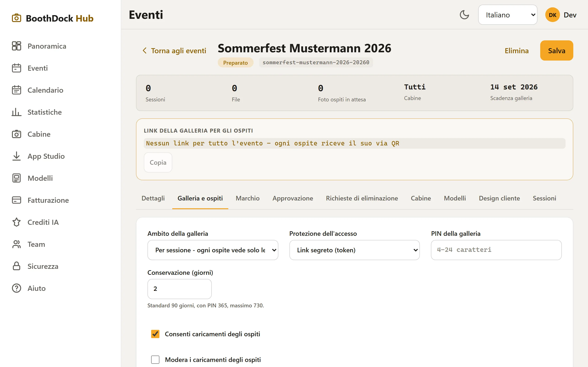588x367 pixels.
Task: Open the Calendario calendar icon
Action: [17, 90]
